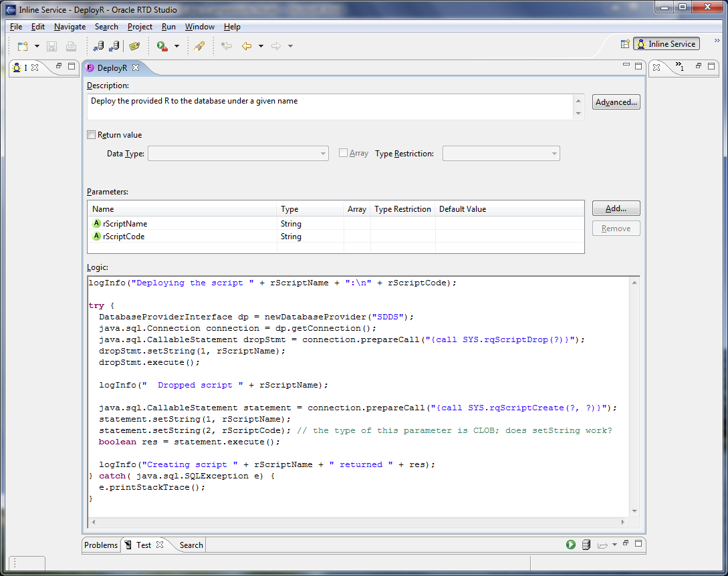Screen dimensions: 728x576
Task: Click the New wizard toolbar icon
Action: coord(23,46)
